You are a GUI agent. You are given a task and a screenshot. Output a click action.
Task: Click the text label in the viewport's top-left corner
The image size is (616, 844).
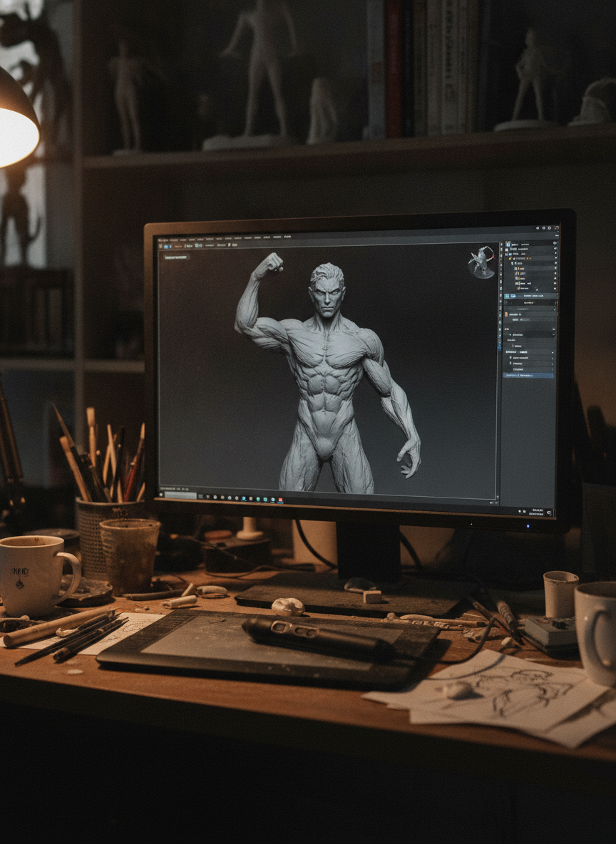(176, 257)
